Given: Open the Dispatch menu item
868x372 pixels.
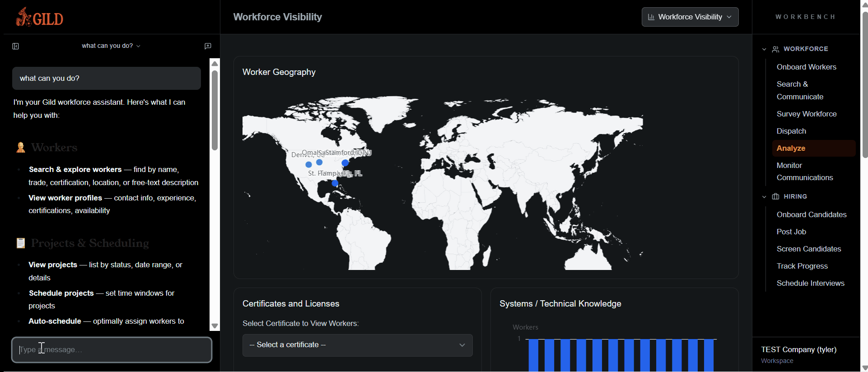Looking at the screenshot, I should coord(791,131).
